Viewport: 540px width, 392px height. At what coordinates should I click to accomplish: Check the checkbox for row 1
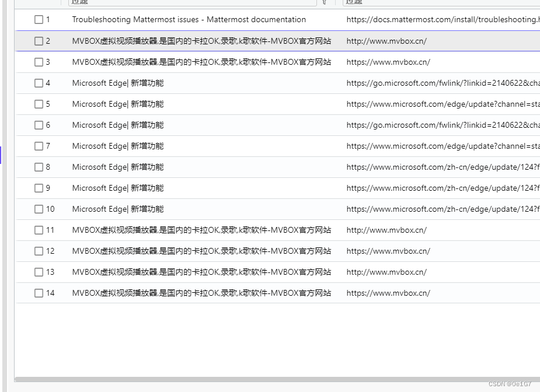coord(39,20)
